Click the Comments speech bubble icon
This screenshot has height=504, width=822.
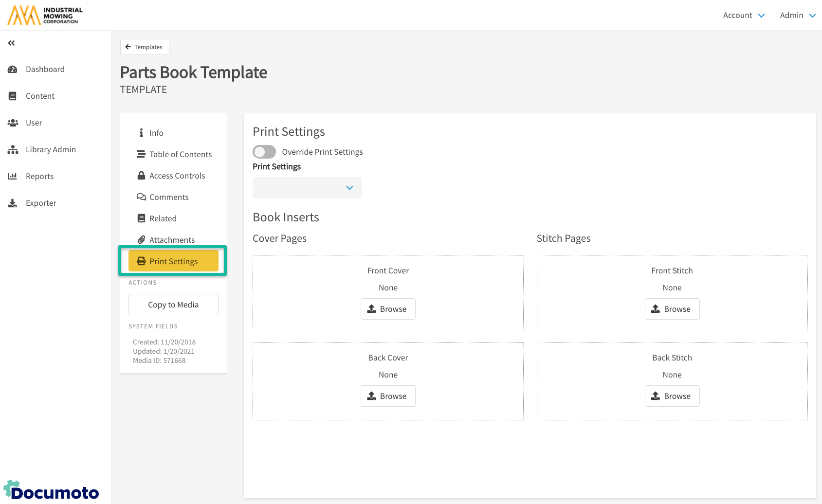(x=141, y=197)
